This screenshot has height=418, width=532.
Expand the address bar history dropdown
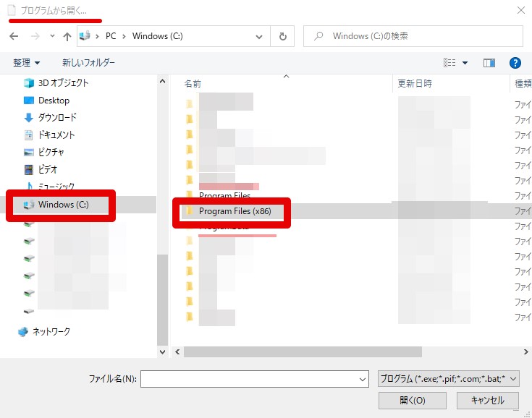(x=259, y=36)
